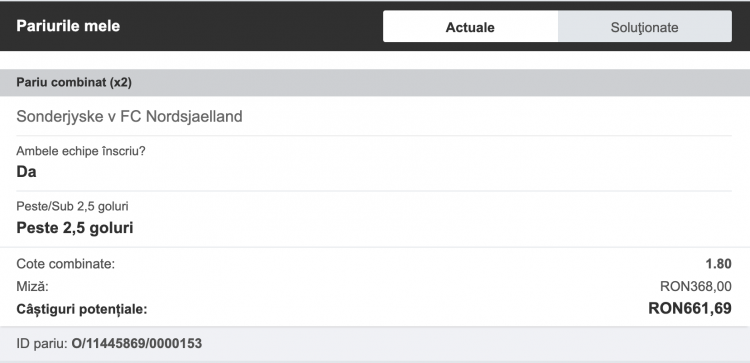Select the Peste 2,5 goluri selection
This screenshot has width=750, height=363.
pyautogui.click(x=75, y=228)
